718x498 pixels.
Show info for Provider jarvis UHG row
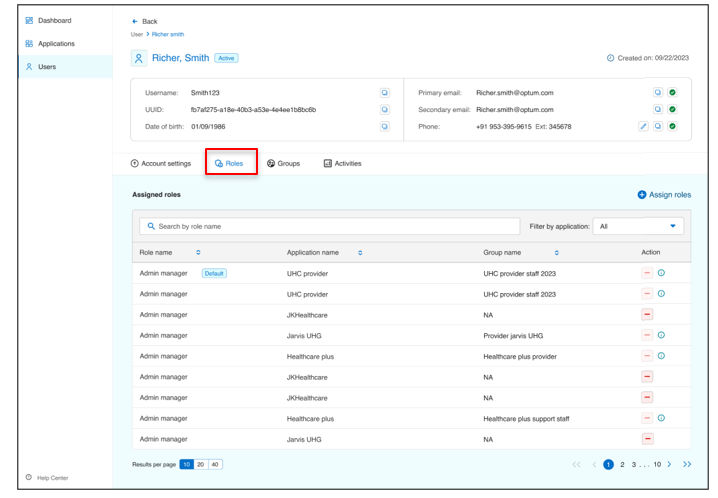coord(661,335)
